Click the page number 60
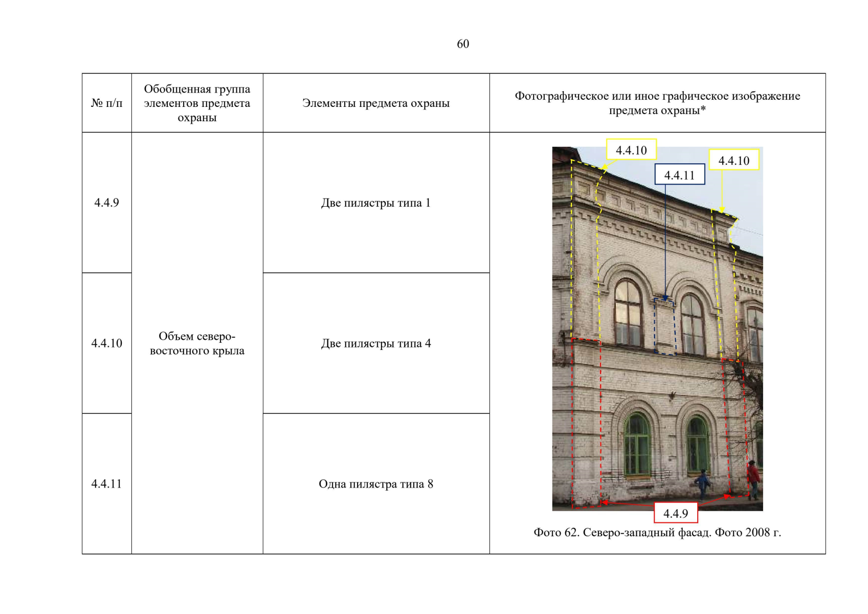Image resolution: width=868 pixels, height=614 pixels. click(462, 44)
